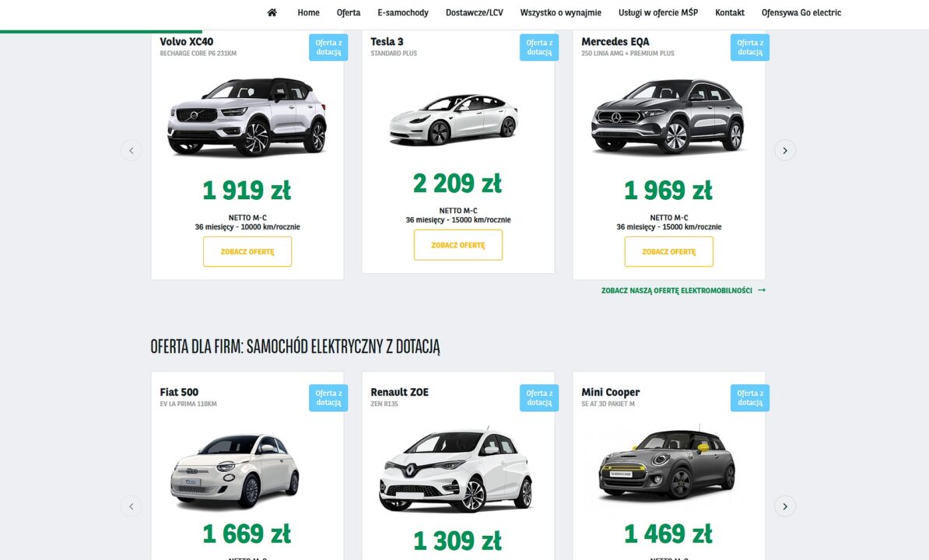This screenshot has height=560, width=929.
Task: Click the arrow beside the electromobility offer link
Action: coord(762,290)
